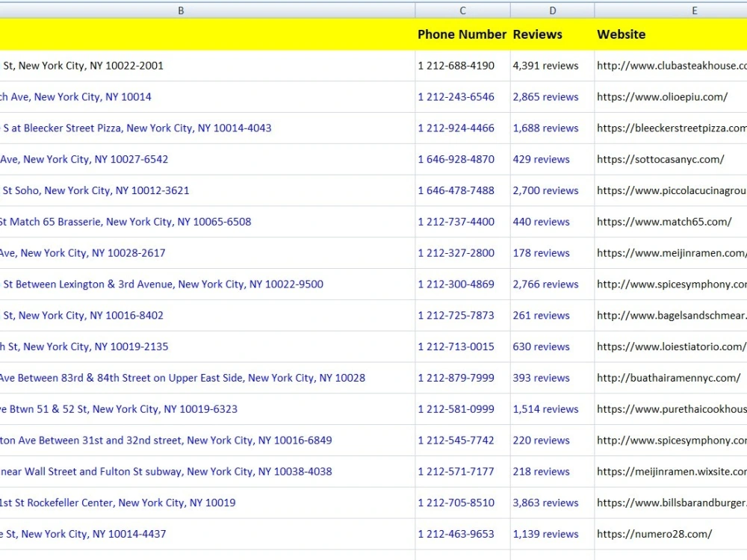Select phone number 1 212-688-4190
Image resolution: width=747 pixels, height=560 pixels.
pos(456,66)
